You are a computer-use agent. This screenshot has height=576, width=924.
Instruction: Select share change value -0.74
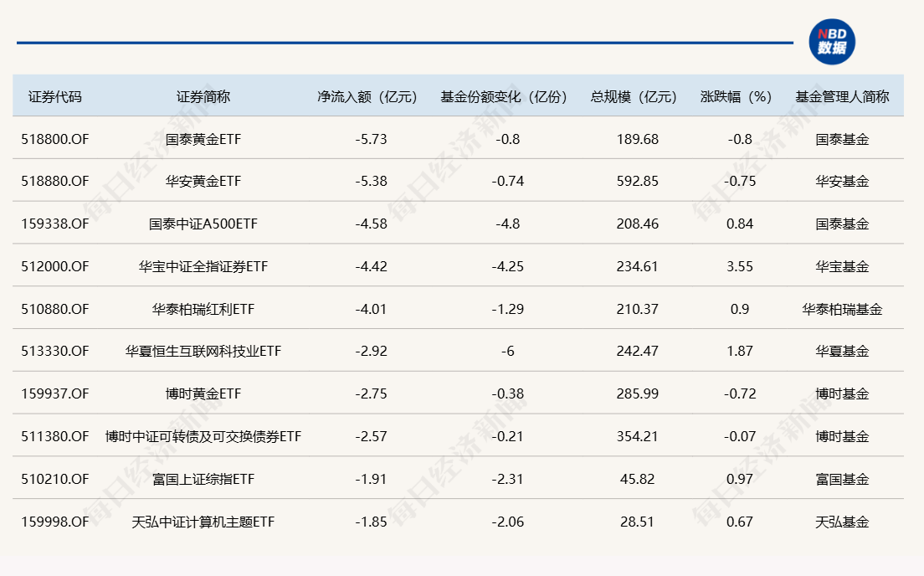(508, 181)
